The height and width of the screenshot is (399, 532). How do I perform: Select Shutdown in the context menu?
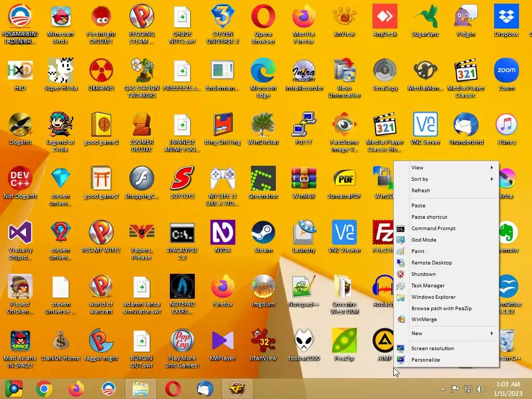coord(446,274)
